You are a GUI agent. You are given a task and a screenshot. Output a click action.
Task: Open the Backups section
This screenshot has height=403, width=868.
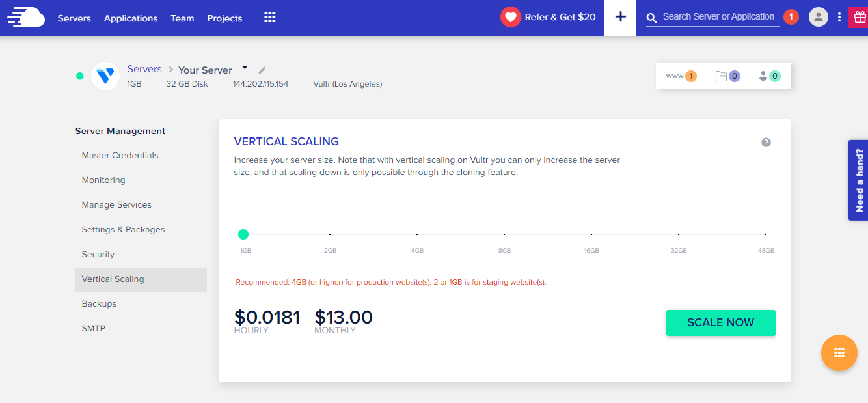pyautogui.click(x=99, y=304)
